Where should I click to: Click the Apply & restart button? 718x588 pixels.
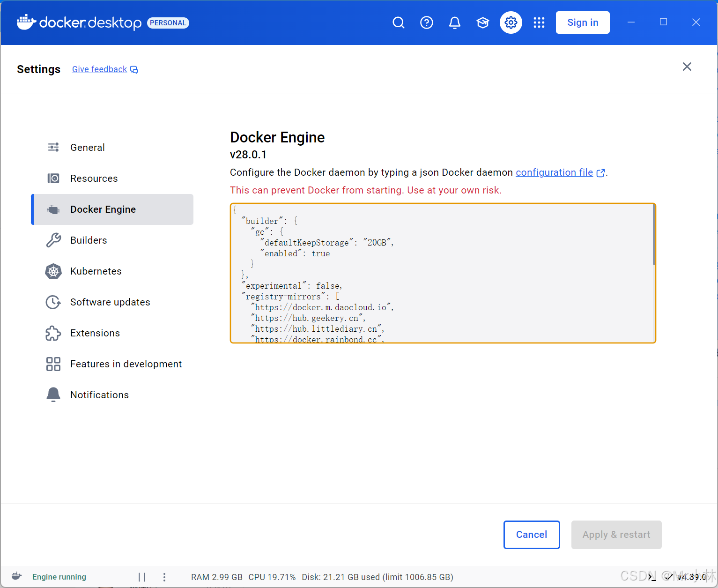tap(616, 535)
